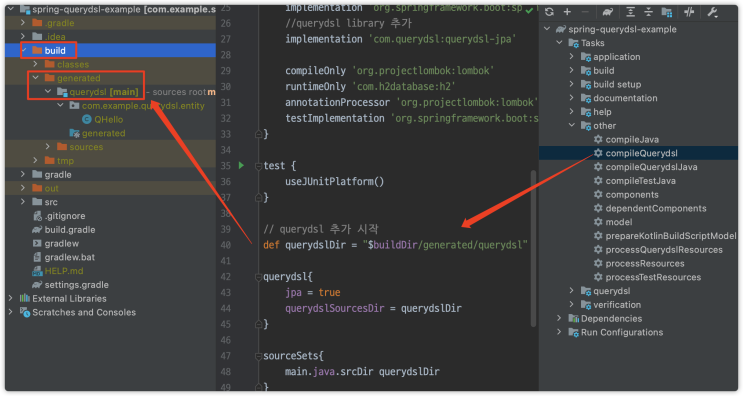Fold the querydsl block at line 42
743x396 pixels.
click(259, 277)
